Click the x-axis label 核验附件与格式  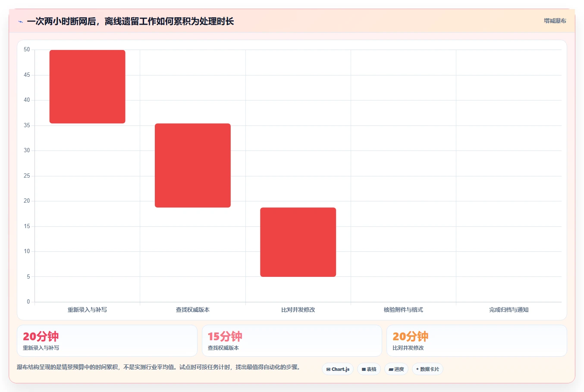pos(403,310)
